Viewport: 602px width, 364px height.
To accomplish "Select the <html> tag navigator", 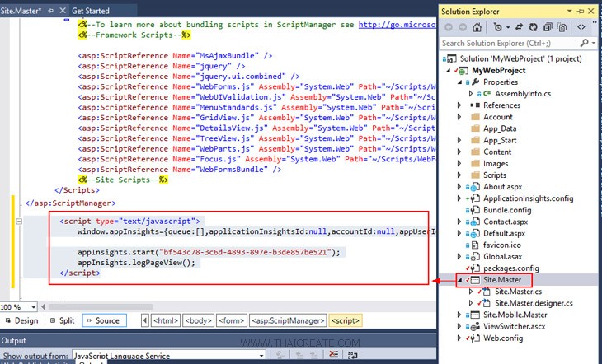I will [166, 320].
